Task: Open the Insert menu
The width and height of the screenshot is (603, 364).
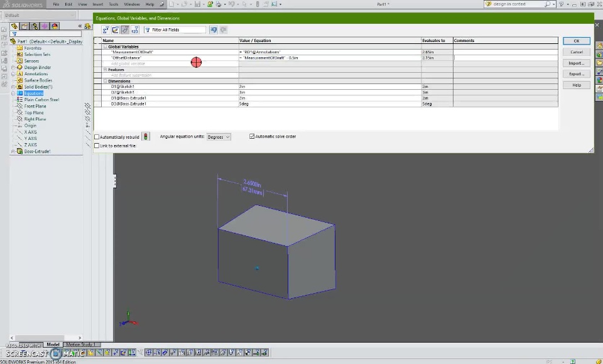Action: tap(98, 4)
